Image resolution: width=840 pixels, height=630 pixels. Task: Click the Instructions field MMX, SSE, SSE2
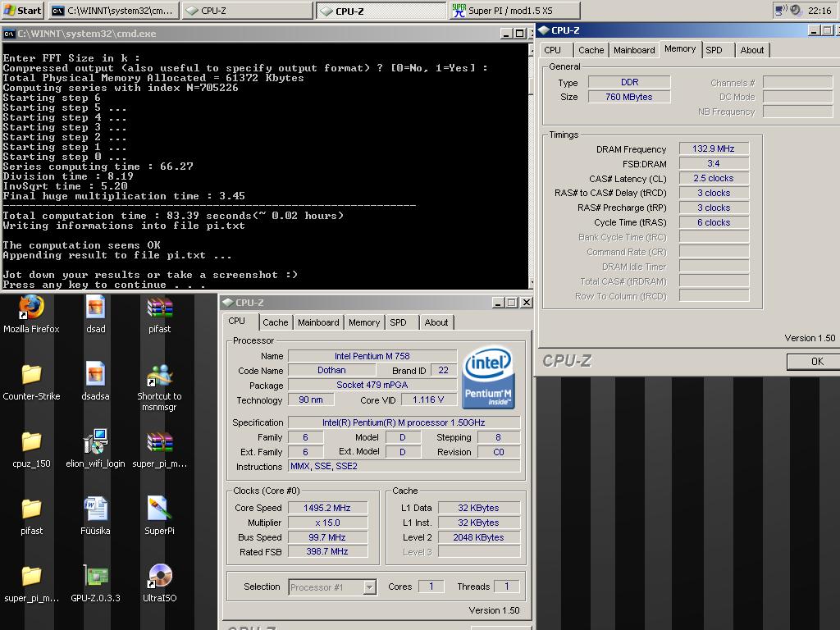point(404,467)
